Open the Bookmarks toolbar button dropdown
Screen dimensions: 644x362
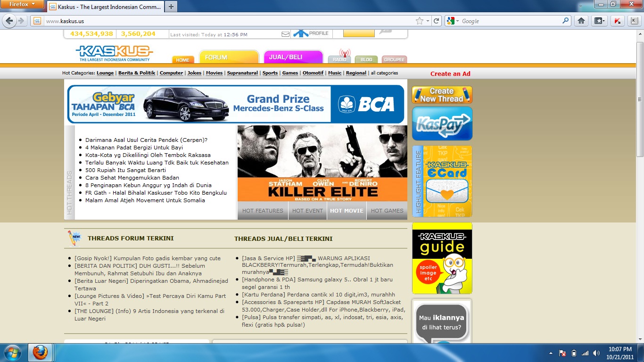click(x=599, y=21)
